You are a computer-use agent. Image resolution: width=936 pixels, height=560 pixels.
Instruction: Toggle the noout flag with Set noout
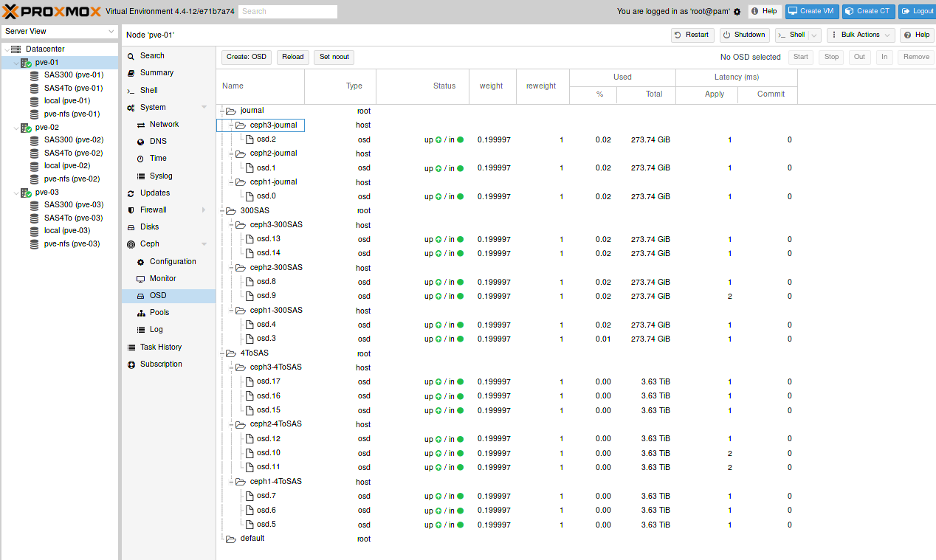pyautogui.click(x=335, y=57)
